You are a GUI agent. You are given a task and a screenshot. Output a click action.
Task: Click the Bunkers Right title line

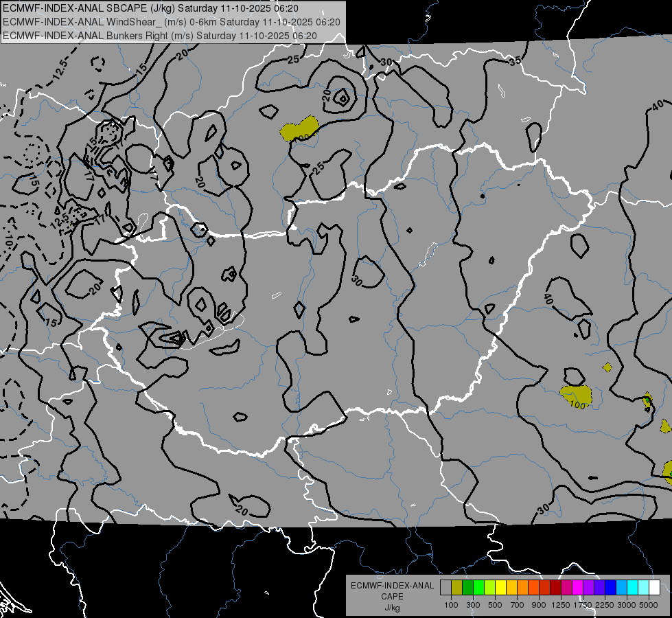[x=160, y=36]
